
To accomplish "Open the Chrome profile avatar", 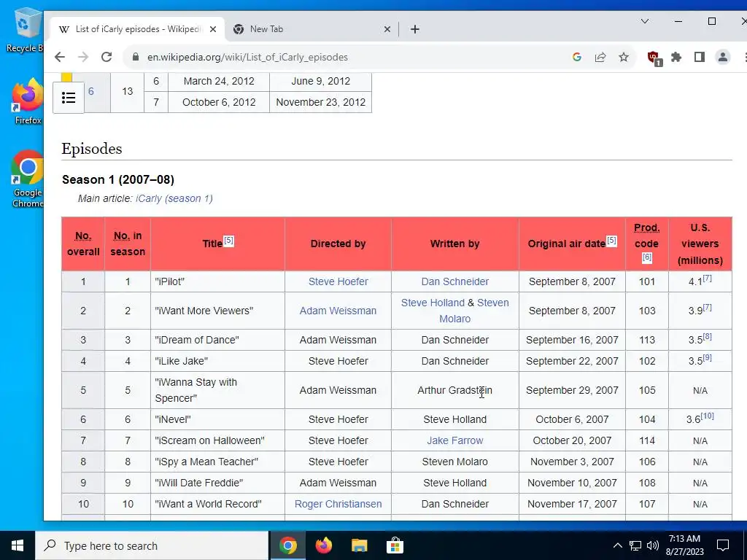I will click(x=723, y=57).
